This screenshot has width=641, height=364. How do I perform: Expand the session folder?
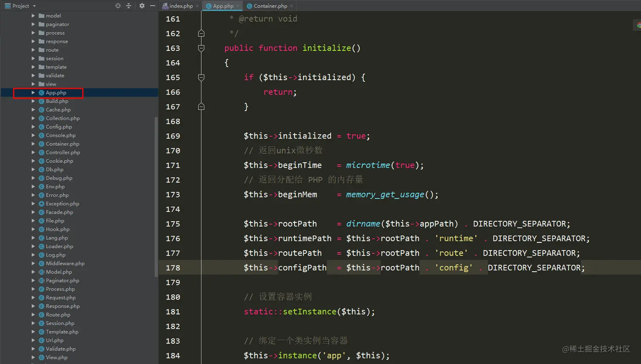tap(33, 58)
